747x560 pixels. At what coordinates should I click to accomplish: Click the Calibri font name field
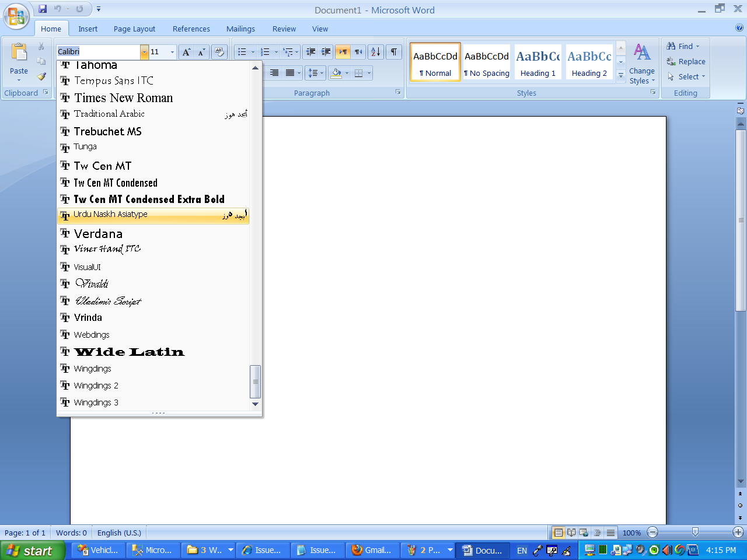pos(98,52)
